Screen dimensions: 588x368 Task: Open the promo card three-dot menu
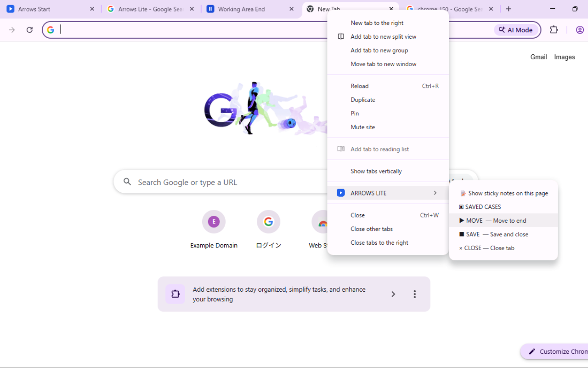[414, 294]
